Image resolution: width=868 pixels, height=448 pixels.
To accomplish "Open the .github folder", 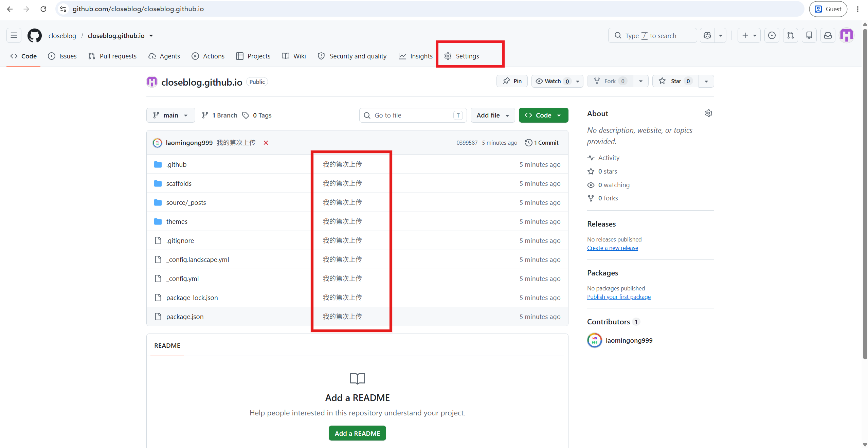I will click(x=176, y=164).
